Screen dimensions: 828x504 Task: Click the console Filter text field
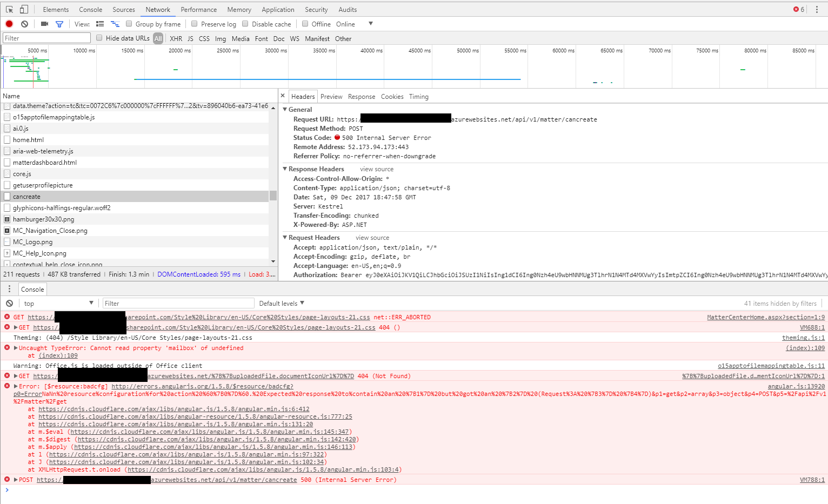tap(178, 303)
